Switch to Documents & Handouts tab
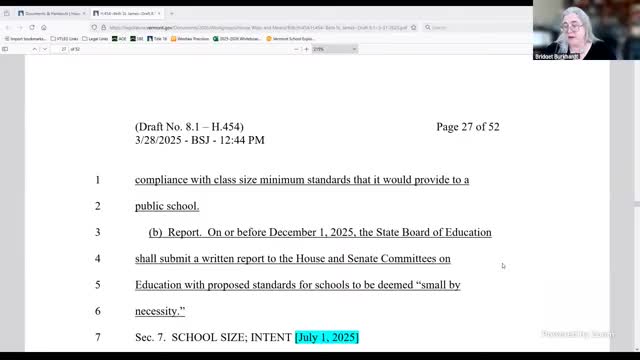 pyautogui.click(x=51, y=13)
